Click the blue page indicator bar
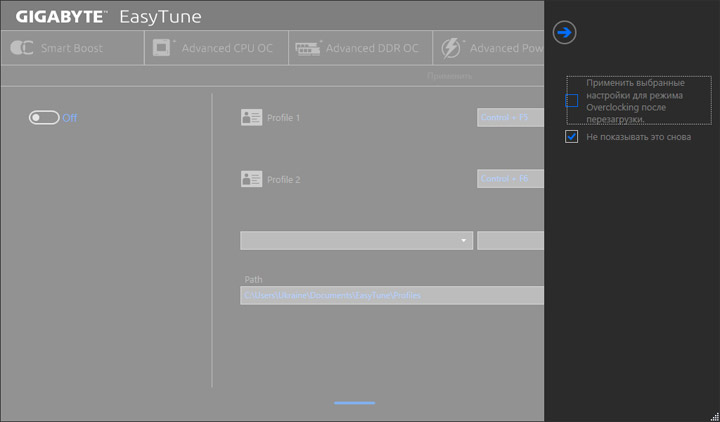The image size is (720, 422). (x=354, y=403)
